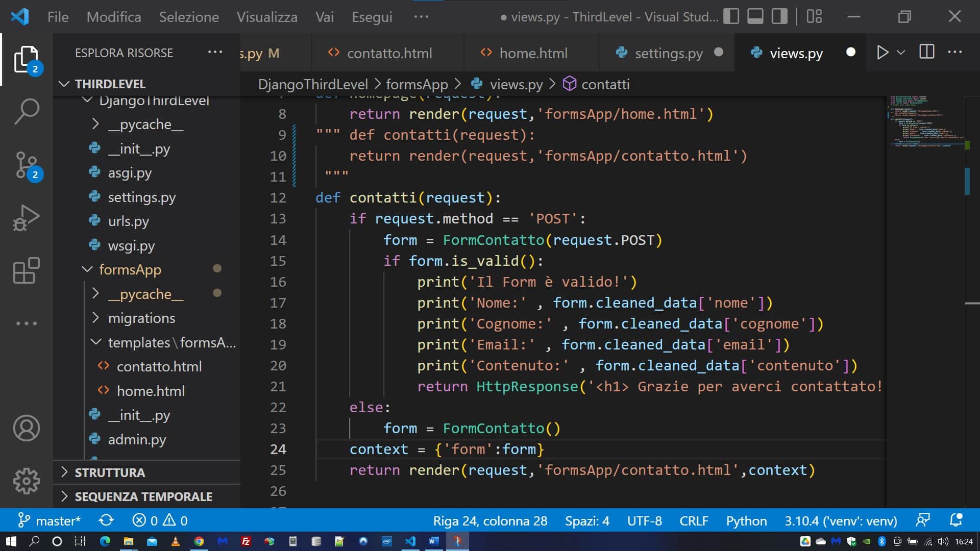Change indentation via Spazi: 4

click(x=587, y=521)
